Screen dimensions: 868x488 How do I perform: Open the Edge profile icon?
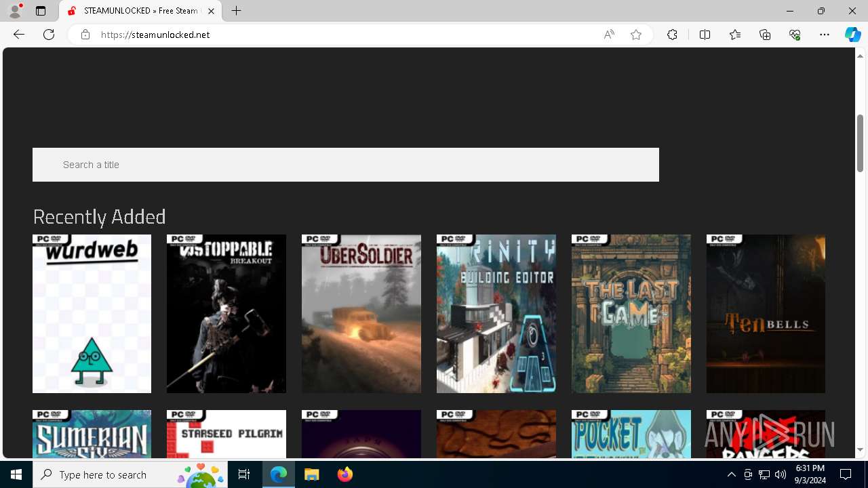point(15,11)
